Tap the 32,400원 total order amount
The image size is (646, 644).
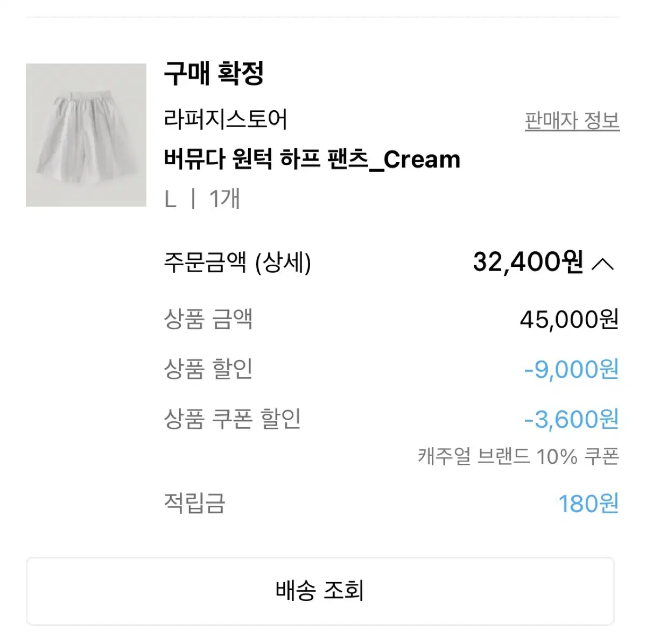(x=528, y=263)
